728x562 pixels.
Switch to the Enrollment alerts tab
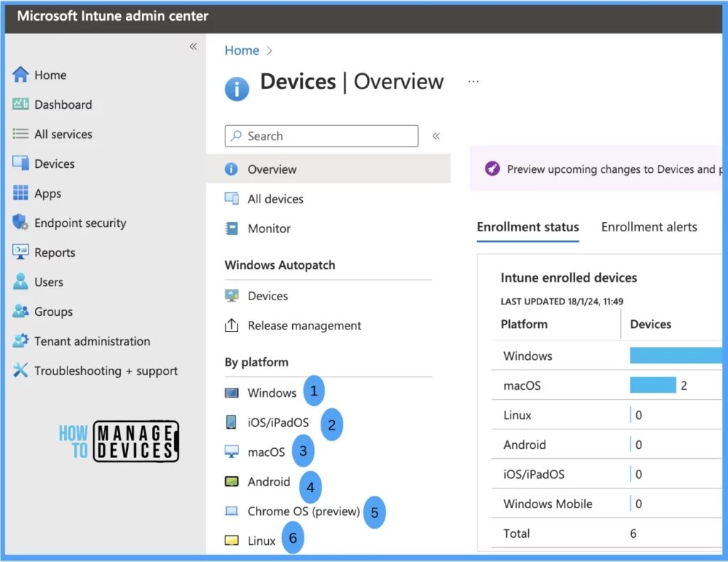pyautogui.click(x=649, y=227)
